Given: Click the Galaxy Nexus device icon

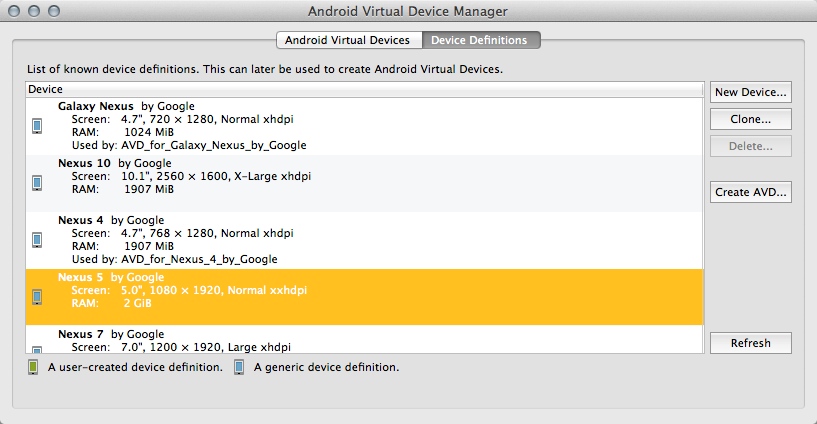Looking at the screenshot, I should click(37, 126).
